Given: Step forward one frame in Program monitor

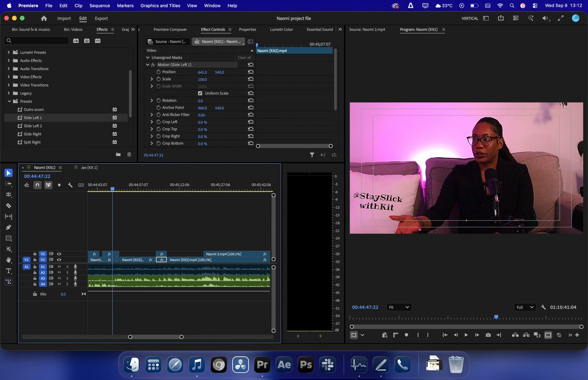Looking at the screenshot, I should 477,335.
